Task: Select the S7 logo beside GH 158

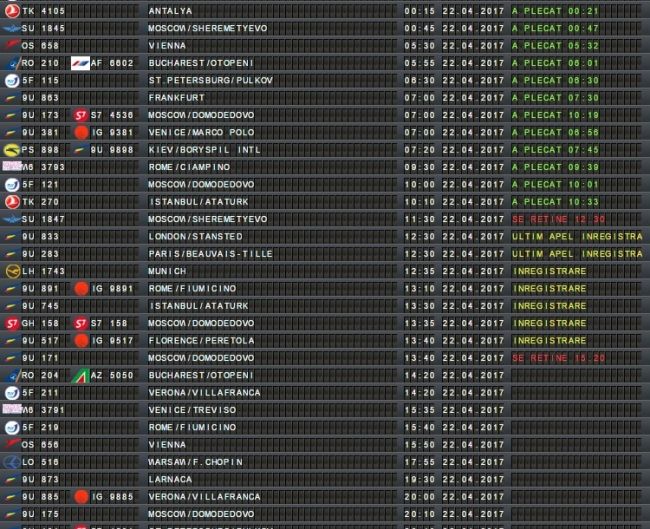Action: pyautogui.click(x=12, y=323)
